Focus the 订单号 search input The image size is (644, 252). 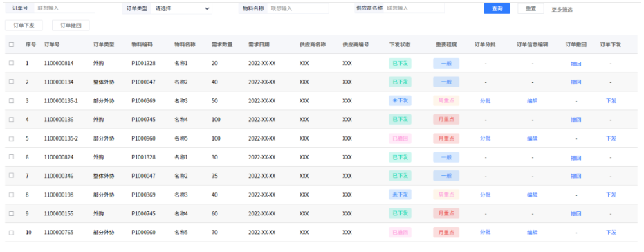[x=64, y=8]
